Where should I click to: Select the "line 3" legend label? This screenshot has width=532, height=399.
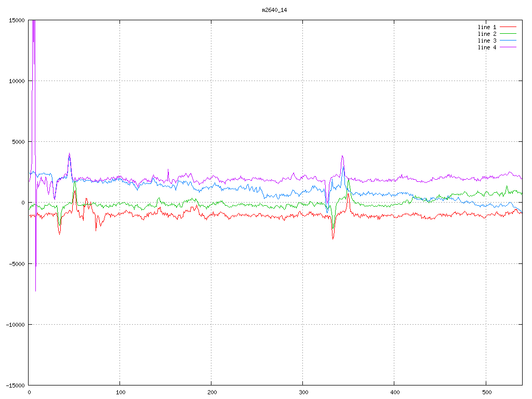487,40
